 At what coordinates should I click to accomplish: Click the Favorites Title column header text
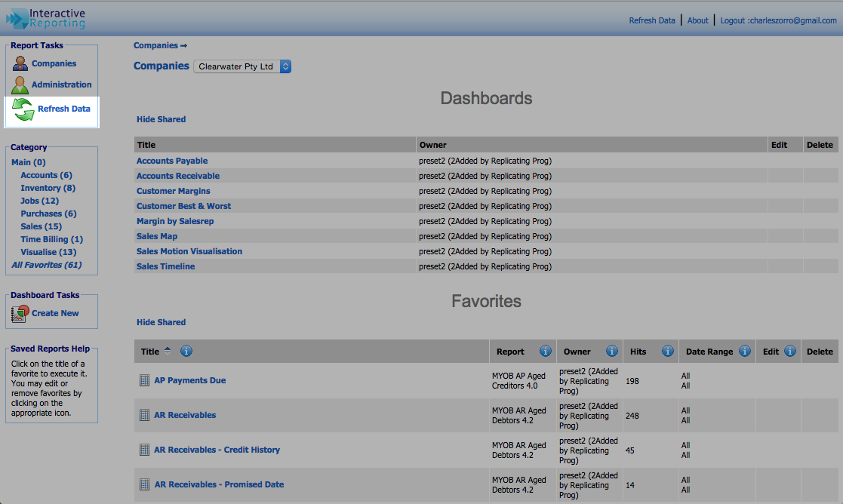coord(150,352)
